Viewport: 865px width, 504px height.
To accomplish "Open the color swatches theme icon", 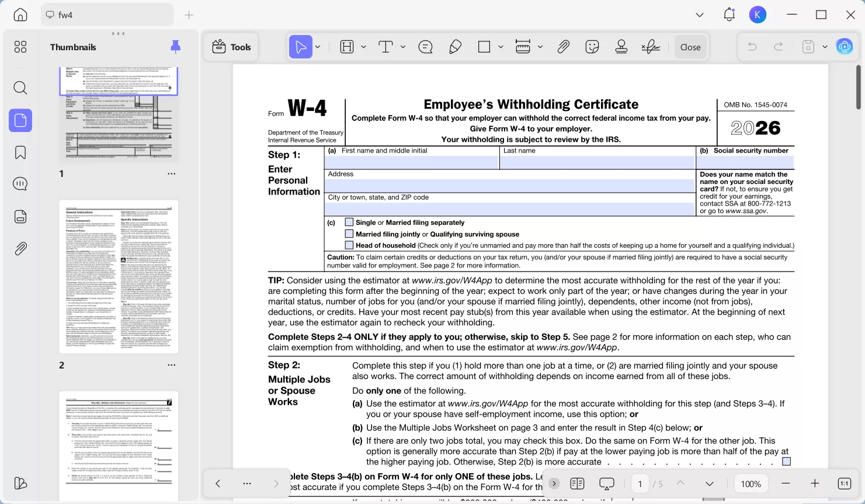I will (x=20, y=483).
